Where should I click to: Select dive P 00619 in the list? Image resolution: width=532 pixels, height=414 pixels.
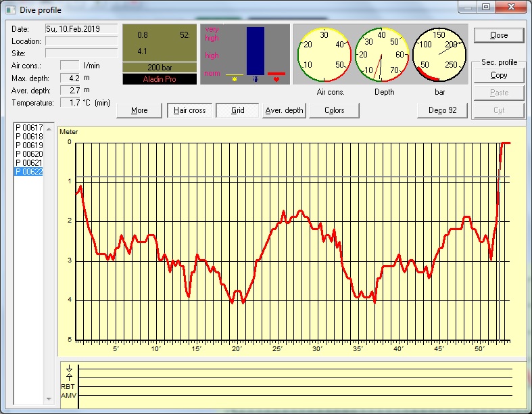(x=29, y=145)
